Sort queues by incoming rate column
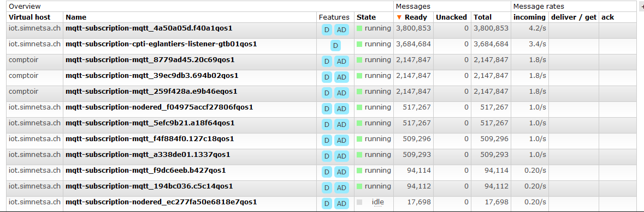The height and width of the screenshot is (212, 644). [529, 17]
